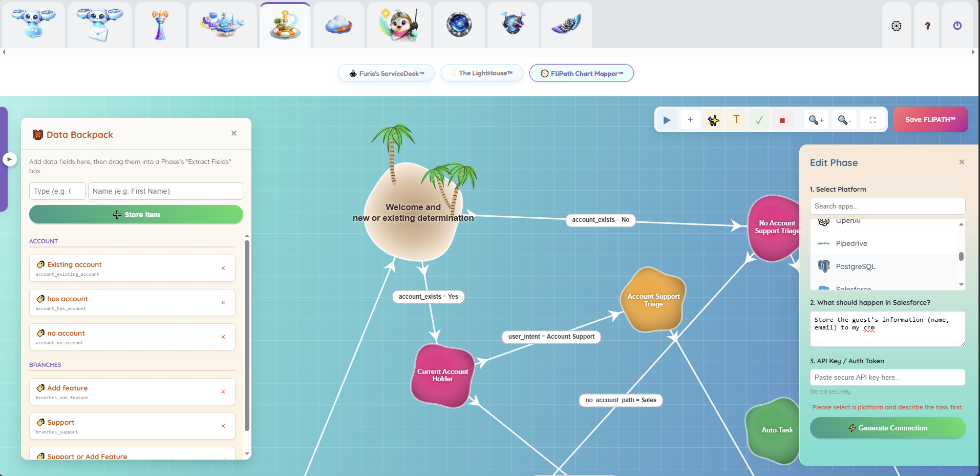Fit canvas using the fullscreen frame icon

pyautogui.click(x=872, y=119)
